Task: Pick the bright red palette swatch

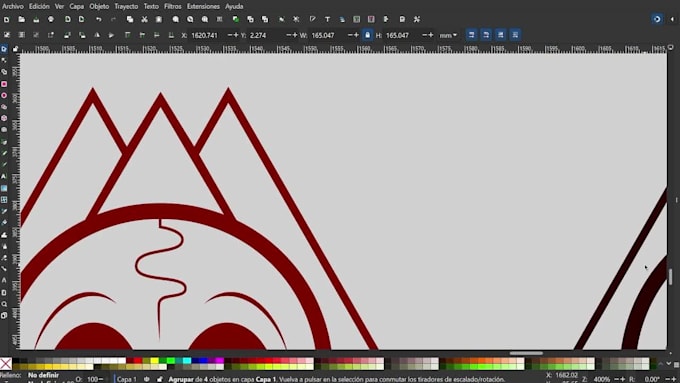Action: coord(138,360)
